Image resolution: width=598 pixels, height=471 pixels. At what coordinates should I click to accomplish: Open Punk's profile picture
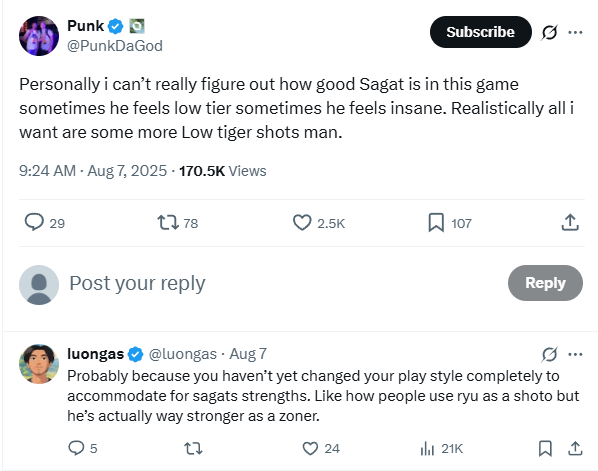(x=39, y=36)
